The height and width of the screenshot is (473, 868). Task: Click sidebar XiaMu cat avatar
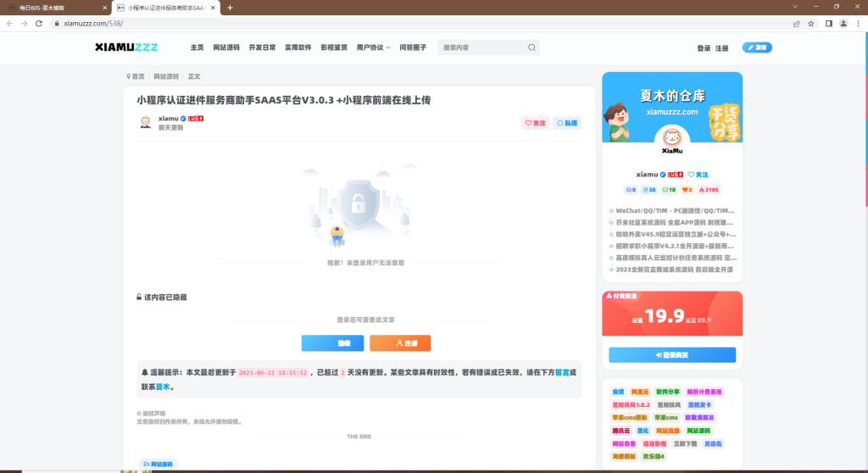pos(672,139)
